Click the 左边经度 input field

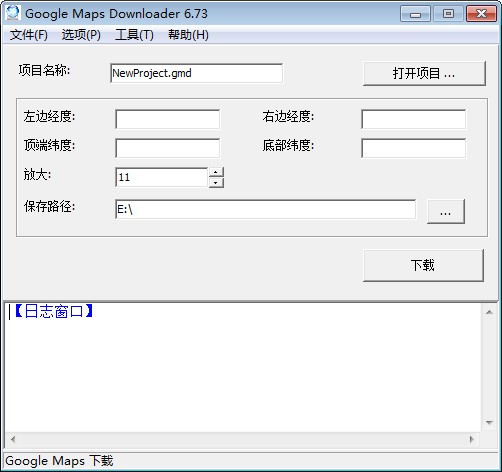[167, 119]
